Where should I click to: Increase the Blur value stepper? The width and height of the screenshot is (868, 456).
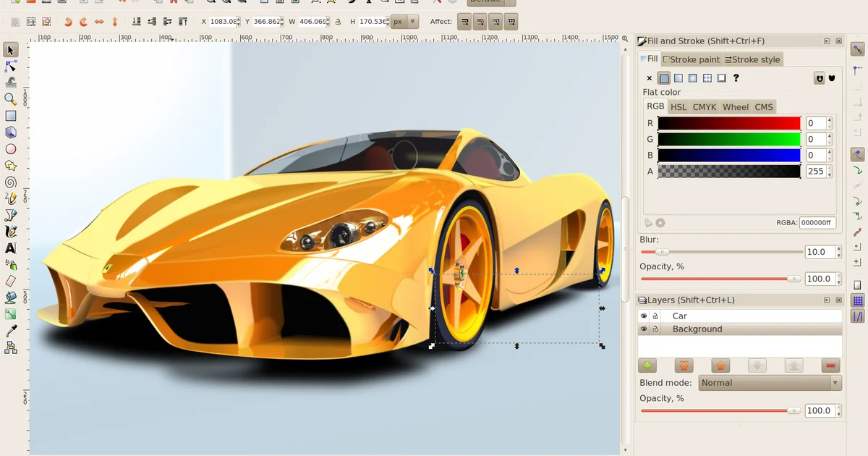tap(838, 249)
